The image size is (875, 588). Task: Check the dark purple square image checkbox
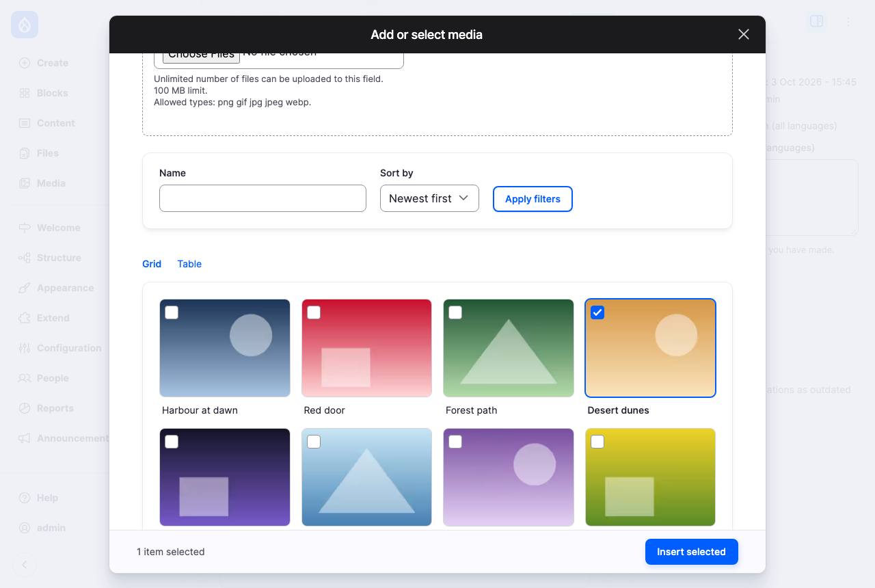pos(172,442)
